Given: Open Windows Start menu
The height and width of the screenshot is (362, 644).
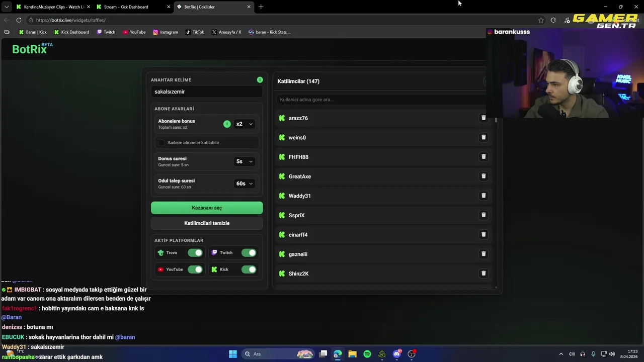Looking at the screenshot, I should point(233,354).
